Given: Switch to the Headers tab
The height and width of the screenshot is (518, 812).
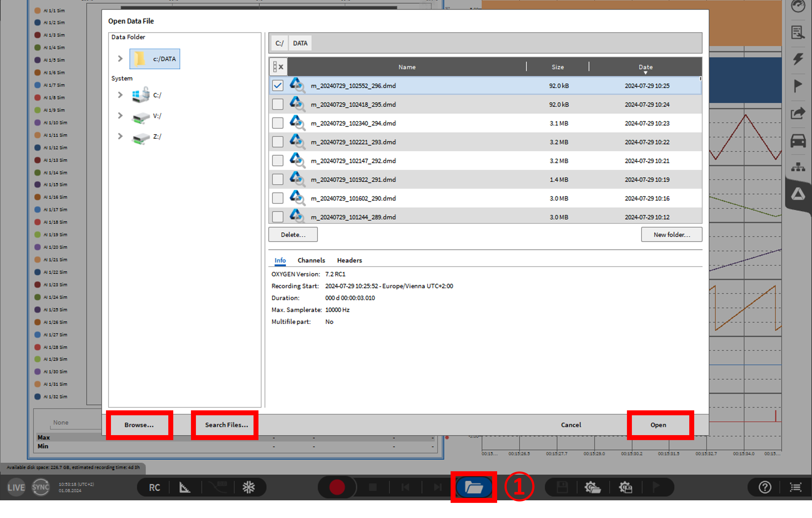Looking at the screenshot, I should tap(349, 260).
